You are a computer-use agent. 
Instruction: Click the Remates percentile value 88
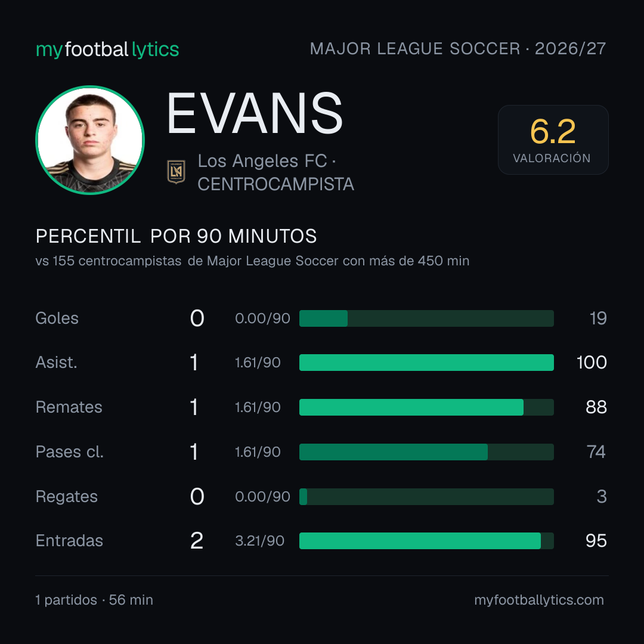tap(596, 407)
